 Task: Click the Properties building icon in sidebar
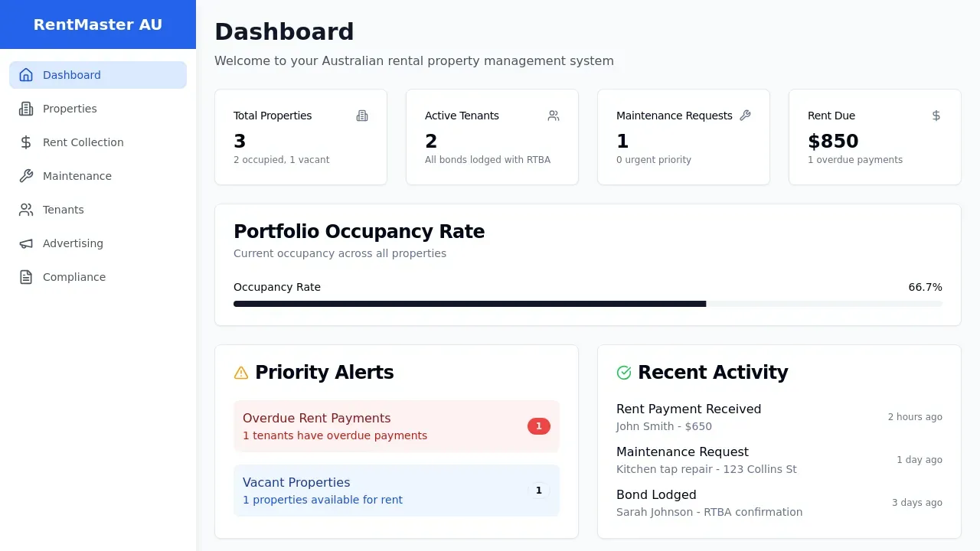click(x=26, y=109)
